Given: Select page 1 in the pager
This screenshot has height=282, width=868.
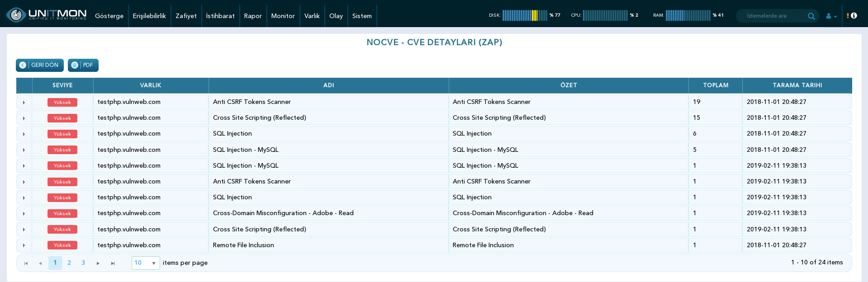Looking at the screenshot, I should (x=55, y=263).
